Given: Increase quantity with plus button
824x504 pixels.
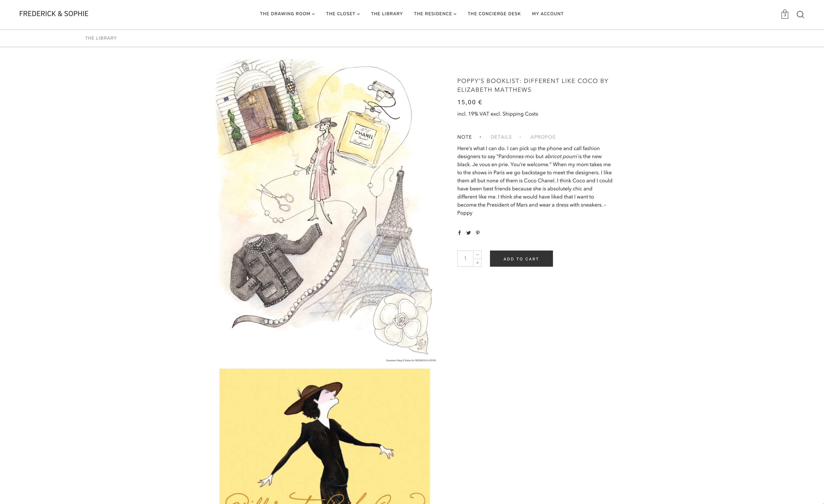Looking at the screenshot, I should (477, 263).
